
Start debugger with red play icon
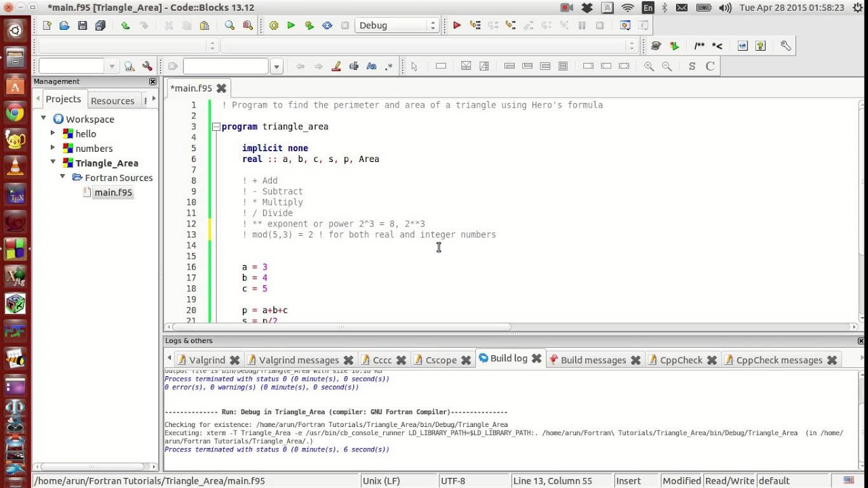[x=456, y=25]
